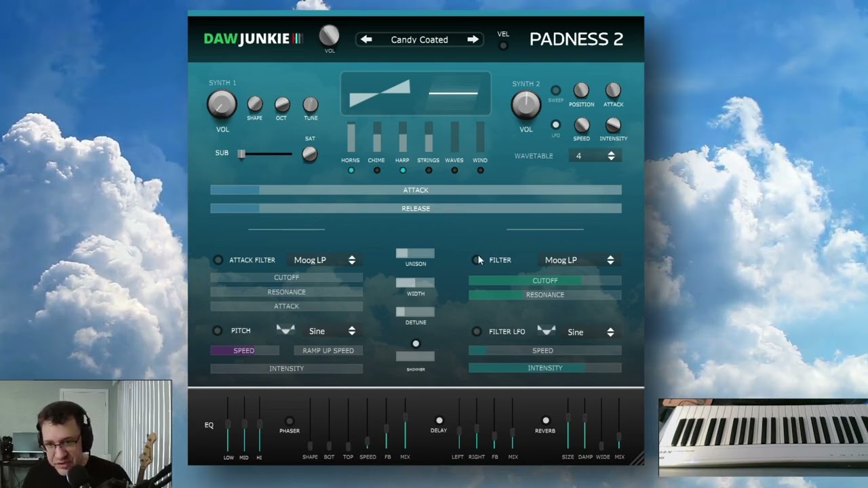Click the UNISON slider
Viewport: 868px width, 488px height.
coord(415,253)
